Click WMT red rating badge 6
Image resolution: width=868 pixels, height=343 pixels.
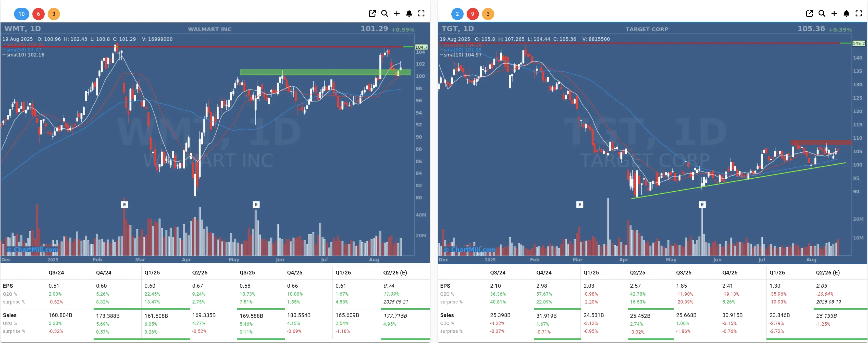pos(39,14)
